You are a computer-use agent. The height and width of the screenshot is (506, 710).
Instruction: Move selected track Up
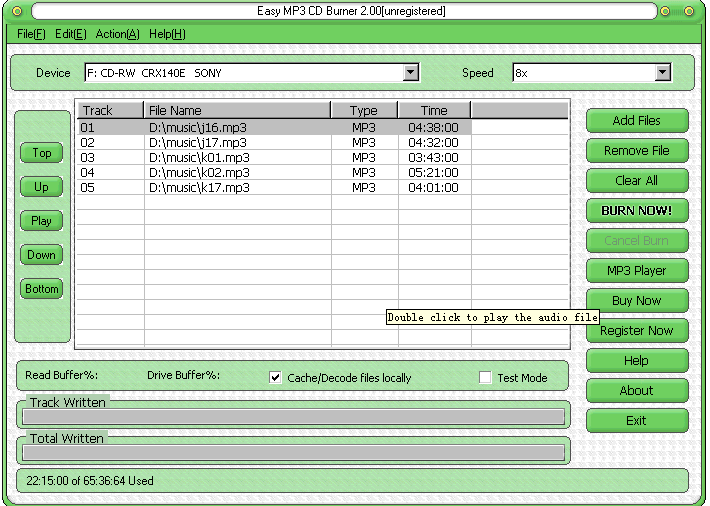pyautogui.click(x=42, y=187)
